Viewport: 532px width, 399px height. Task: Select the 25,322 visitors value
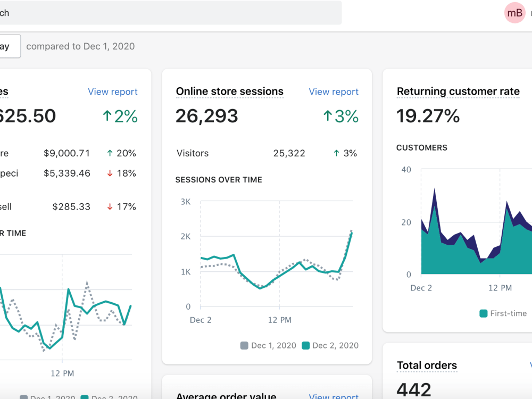(289, 153)
